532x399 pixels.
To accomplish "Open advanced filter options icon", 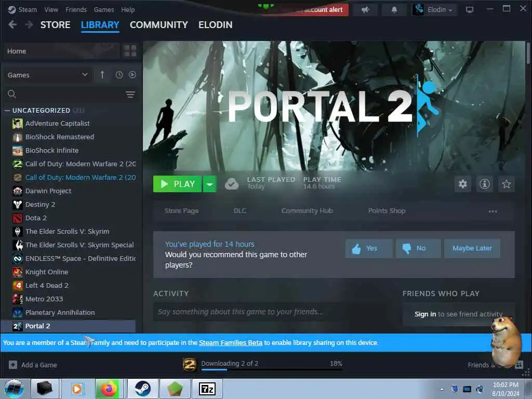I will point(130,95).
